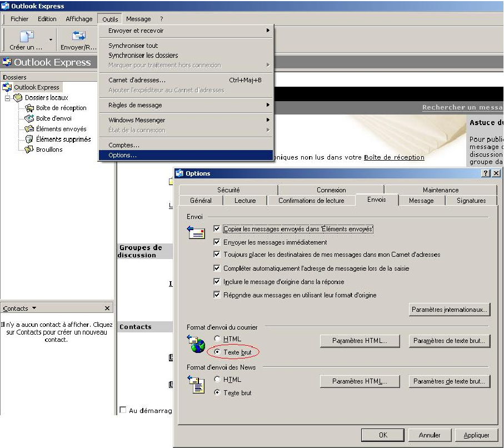Open the Créer un dropdown arrow

coord(51,39)
